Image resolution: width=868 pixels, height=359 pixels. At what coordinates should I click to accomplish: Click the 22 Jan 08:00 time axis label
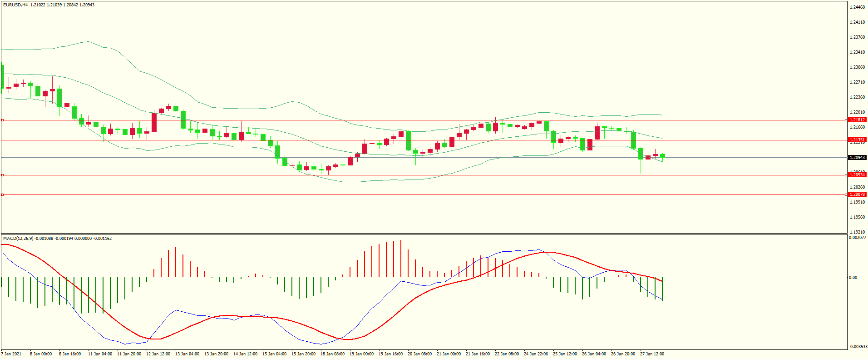click(507, 354)
